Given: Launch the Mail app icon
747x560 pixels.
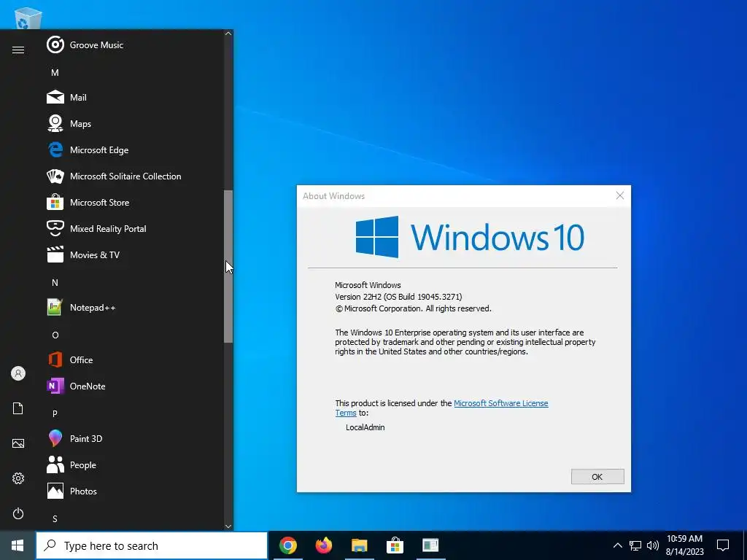Looking at the screenshot, I should click(55, 97).
